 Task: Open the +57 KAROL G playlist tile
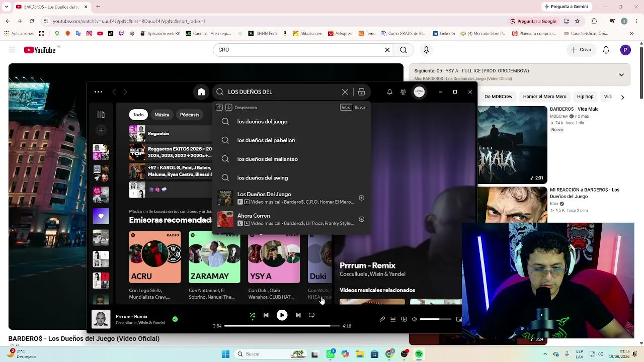(170, 171)
